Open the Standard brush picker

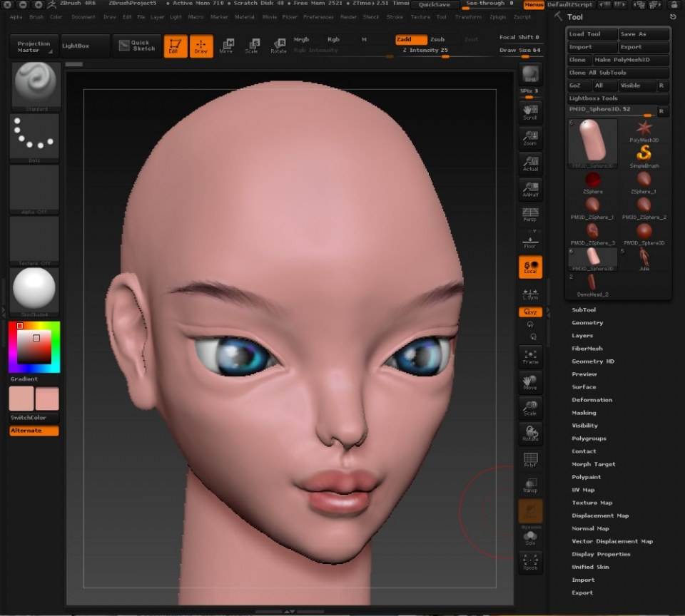(36, 86)
